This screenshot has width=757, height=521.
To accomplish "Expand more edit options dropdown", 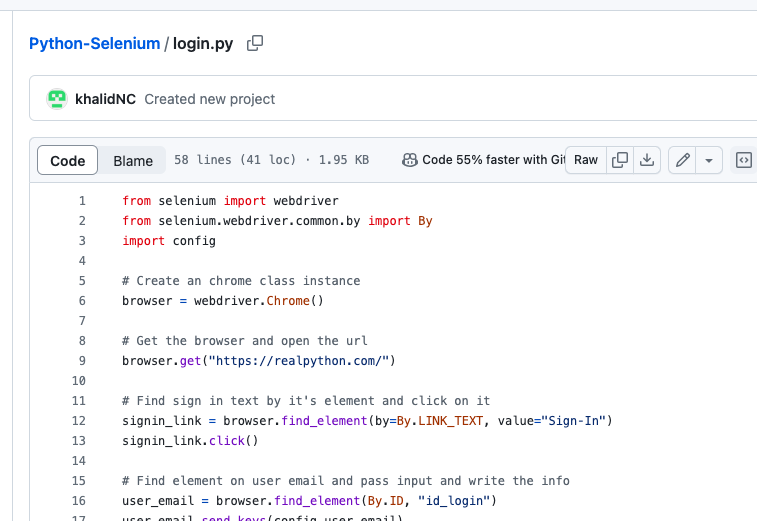I will (709, 160).
